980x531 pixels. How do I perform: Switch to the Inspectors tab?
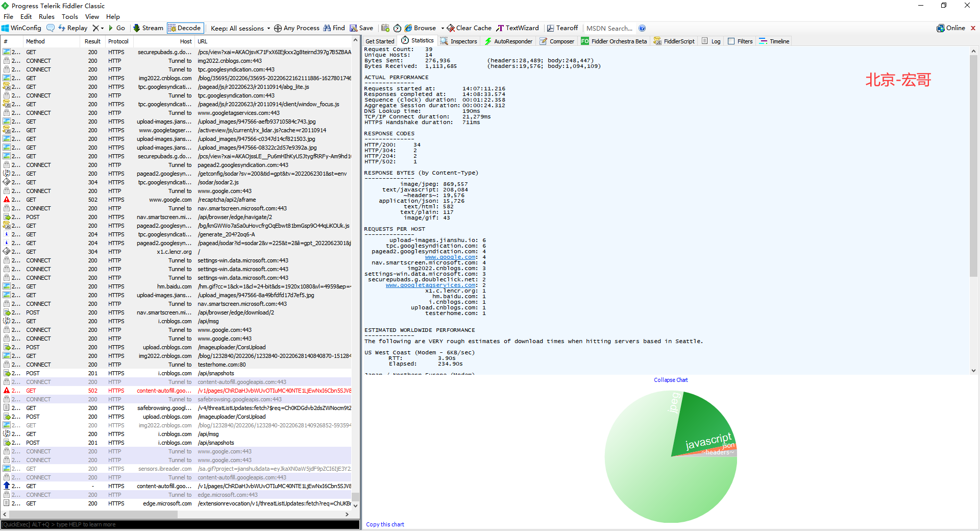458,41
